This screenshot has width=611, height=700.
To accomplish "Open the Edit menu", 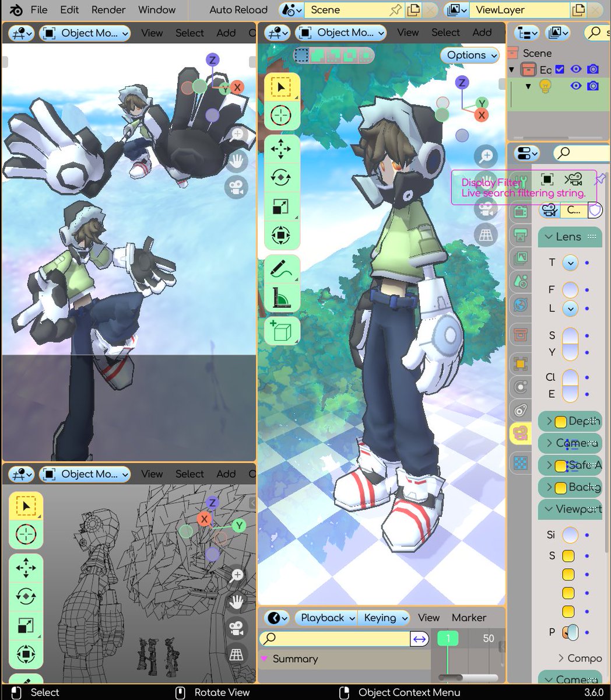I will click(x=69, y=10).
